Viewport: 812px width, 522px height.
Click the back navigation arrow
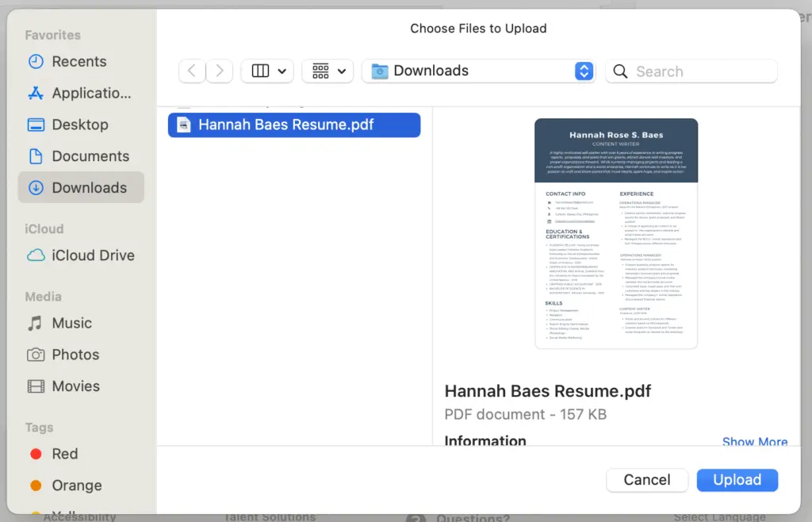191,71
